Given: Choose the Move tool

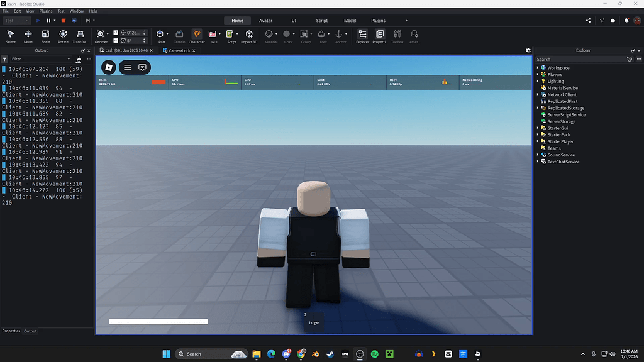Looking at the screenshot, I should 28,36.
